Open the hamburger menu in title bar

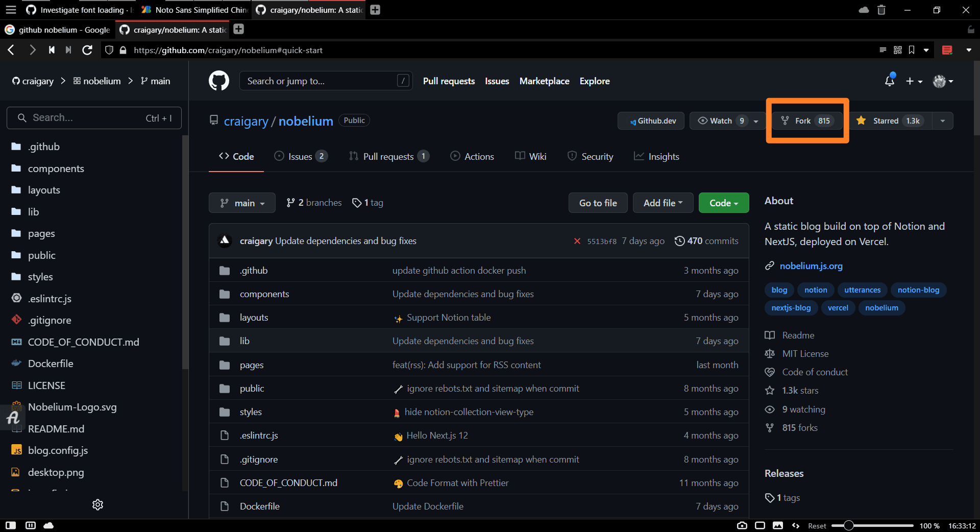coord(11,10)
